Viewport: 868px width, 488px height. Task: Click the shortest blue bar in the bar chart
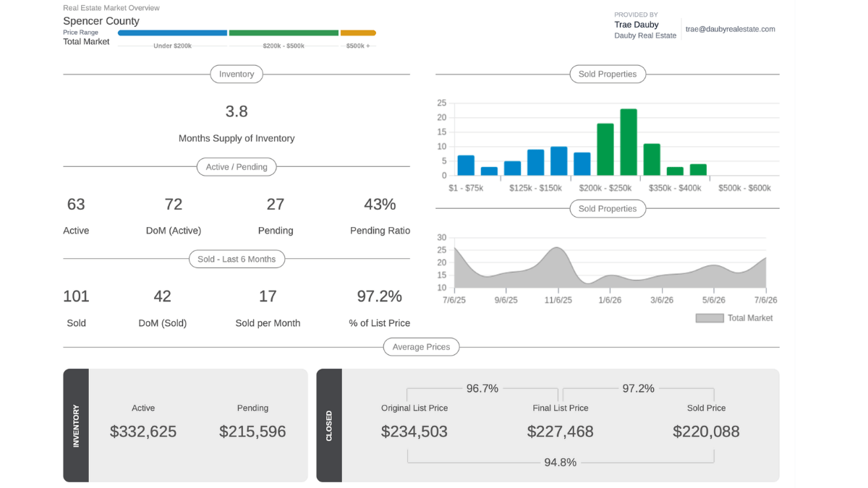(x=489, y=171)
